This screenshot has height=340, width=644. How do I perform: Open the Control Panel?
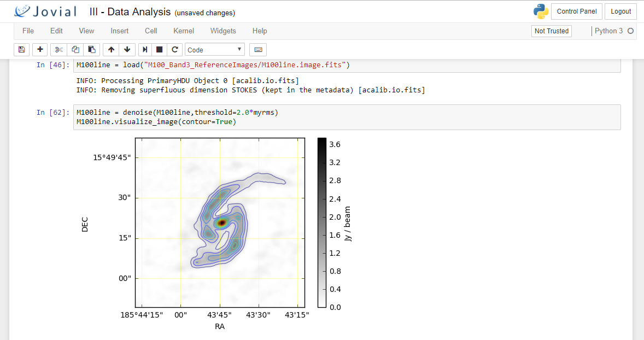coord(577,11)
